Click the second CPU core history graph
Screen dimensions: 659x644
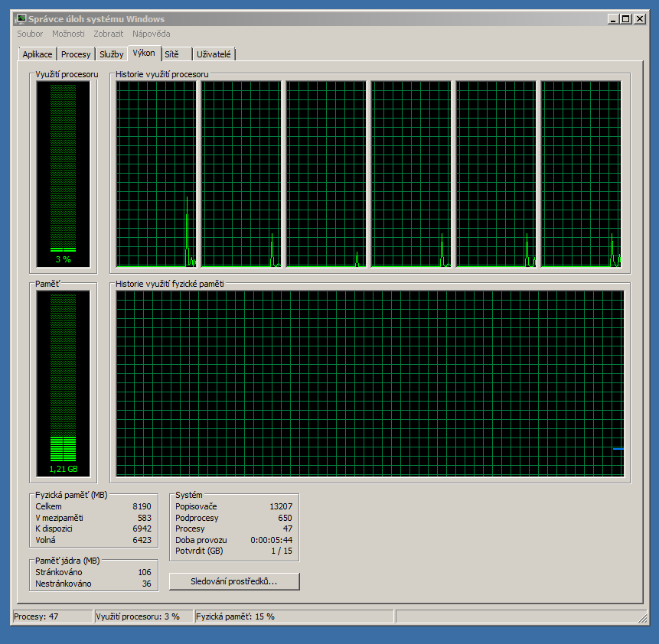pos(241,174)
